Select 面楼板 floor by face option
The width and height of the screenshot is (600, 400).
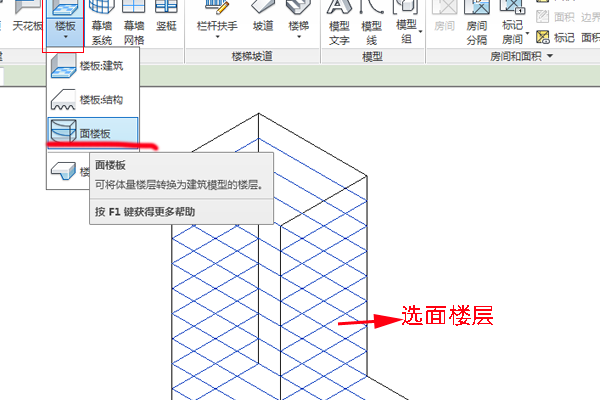coord(93,132)
